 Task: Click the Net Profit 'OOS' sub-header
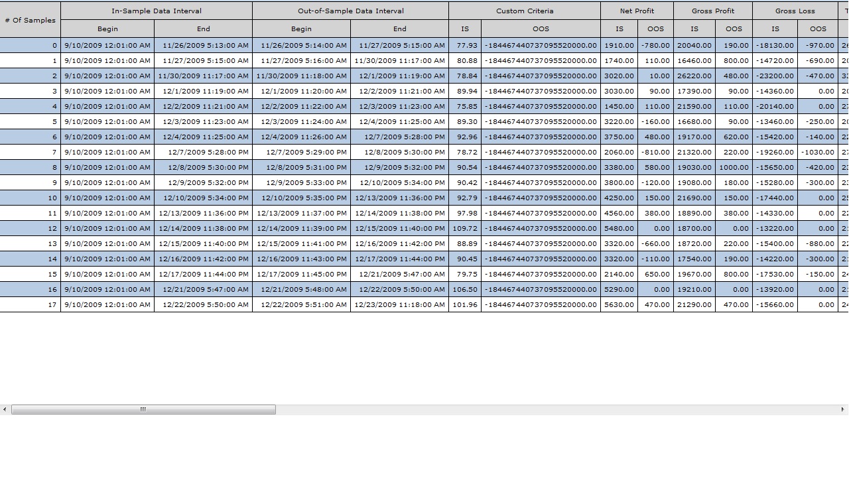coord(655,29)
